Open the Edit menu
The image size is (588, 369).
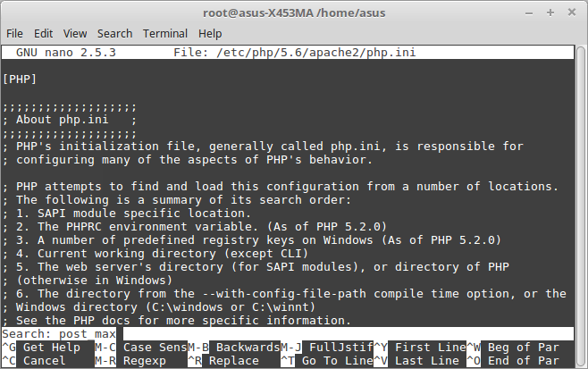pos(43,33)
